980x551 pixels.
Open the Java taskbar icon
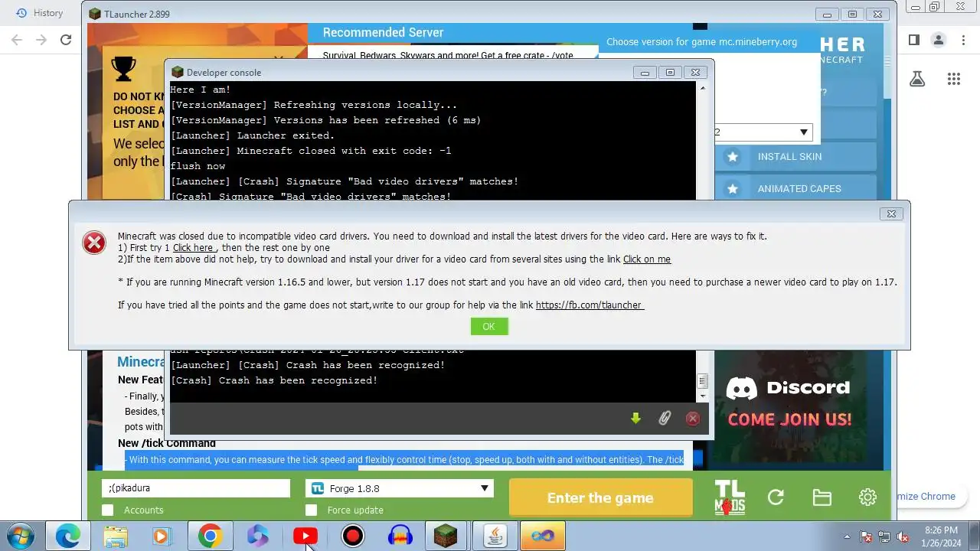click(495, 536)
